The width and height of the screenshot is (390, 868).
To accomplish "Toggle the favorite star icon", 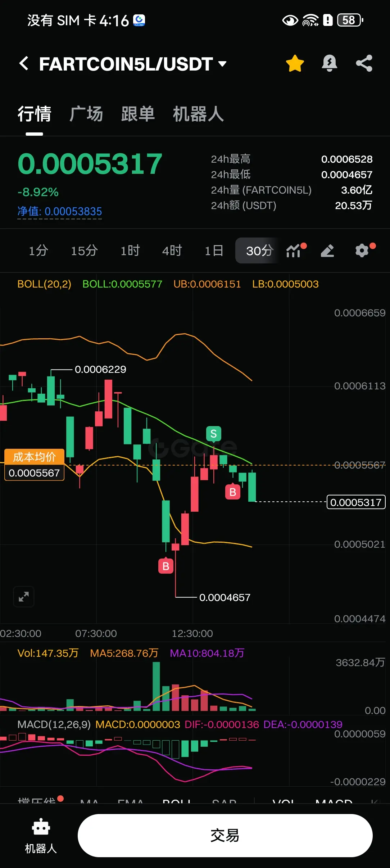I will 295,63.
